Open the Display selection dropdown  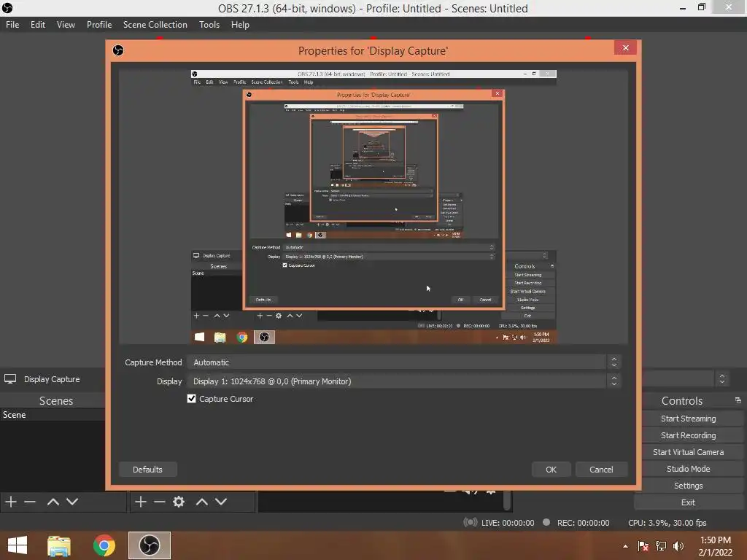404,381
